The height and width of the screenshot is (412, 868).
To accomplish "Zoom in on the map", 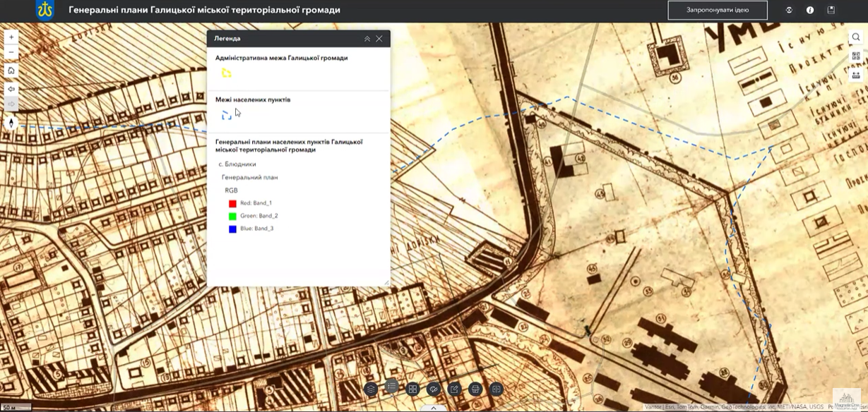I will [x=11, y=37].
